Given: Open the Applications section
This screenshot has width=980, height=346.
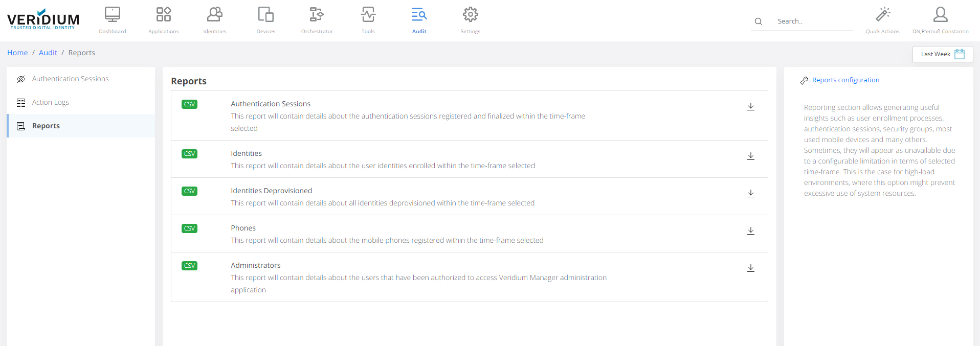Looking at the screenshot, I should click(164, 15).
